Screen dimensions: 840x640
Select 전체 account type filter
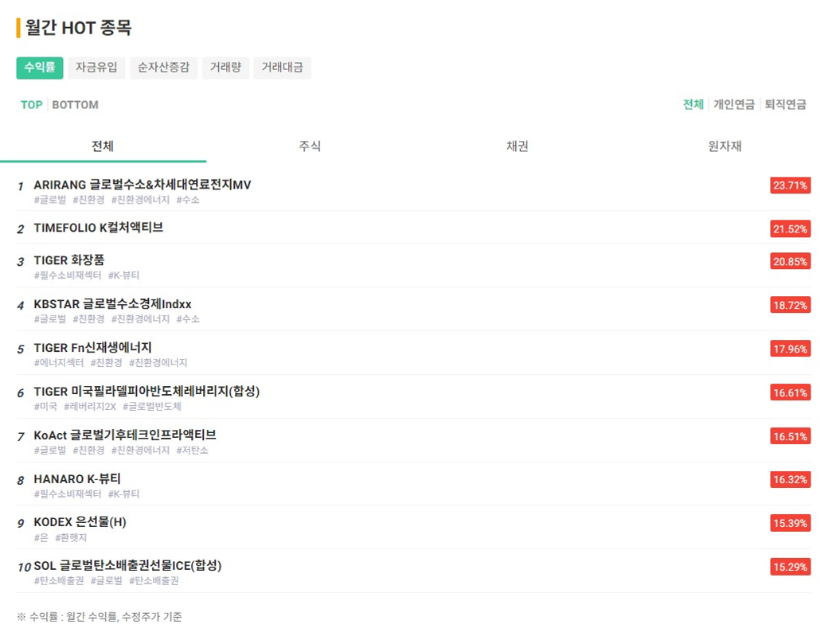point(693,104)
